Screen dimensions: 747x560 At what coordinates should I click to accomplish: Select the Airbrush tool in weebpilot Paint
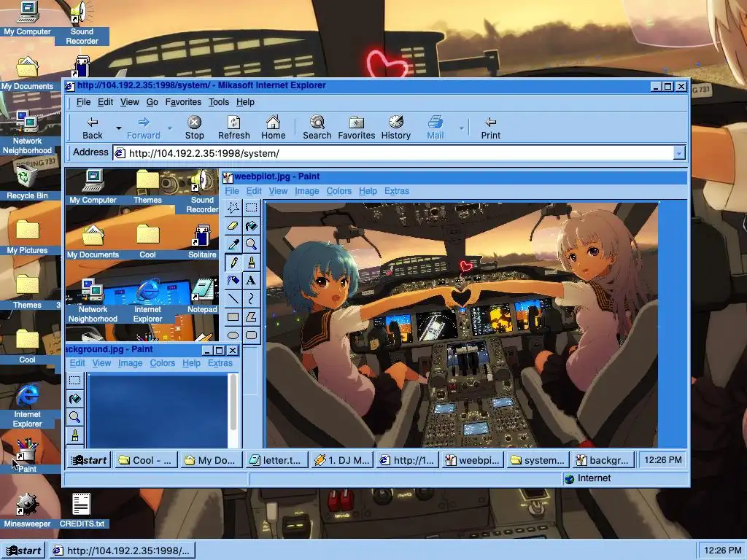[233, 281]
